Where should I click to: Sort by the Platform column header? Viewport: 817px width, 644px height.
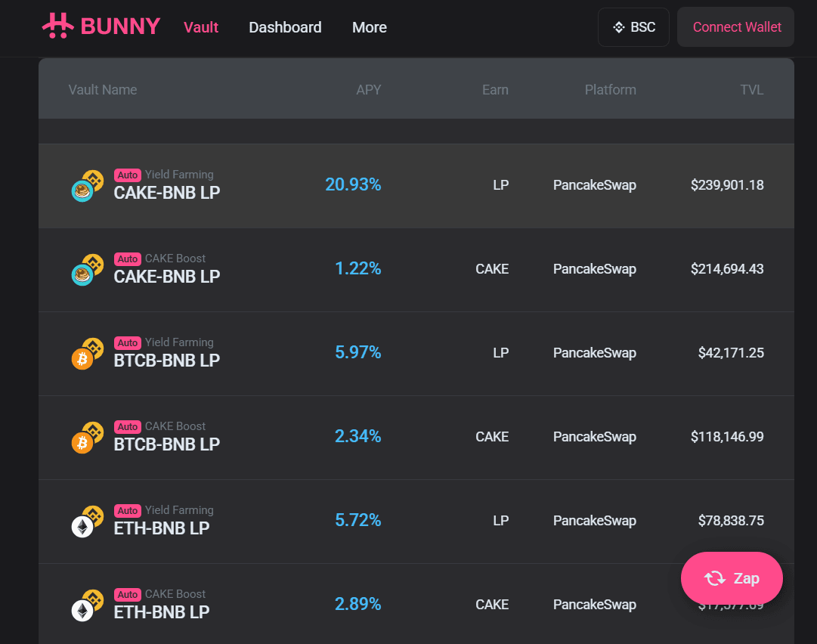610,90
